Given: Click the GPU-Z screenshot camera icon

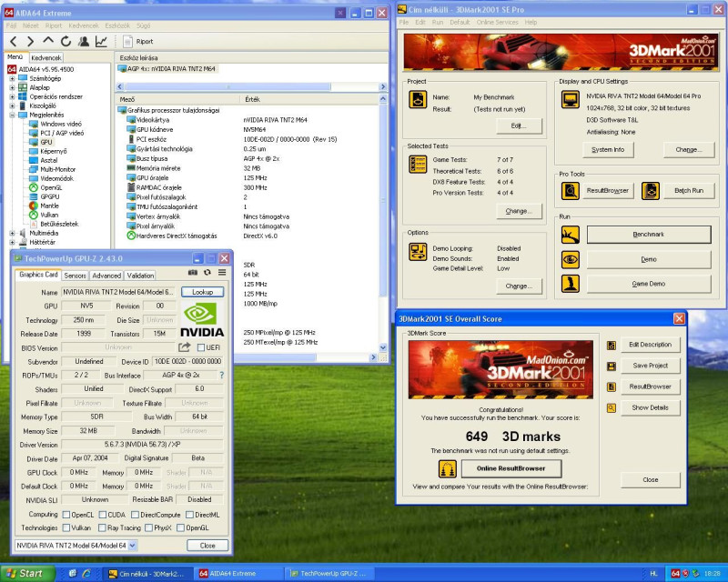Looking at the screenshot, I should (x=193, y=273).
